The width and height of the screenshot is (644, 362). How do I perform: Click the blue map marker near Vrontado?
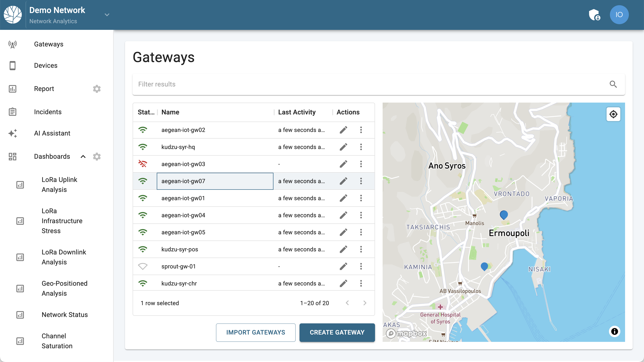click(504, 214)
